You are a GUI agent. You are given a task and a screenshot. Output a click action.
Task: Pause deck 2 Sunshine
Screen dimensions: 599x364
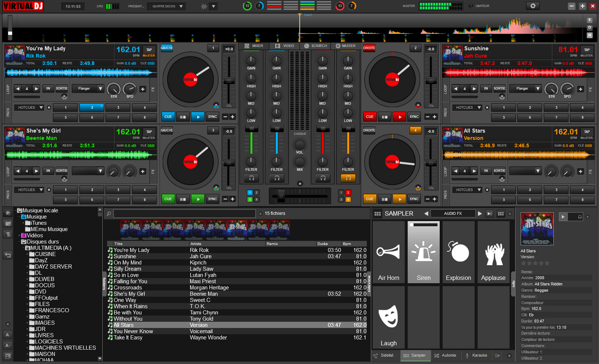(x=384, y=117)
